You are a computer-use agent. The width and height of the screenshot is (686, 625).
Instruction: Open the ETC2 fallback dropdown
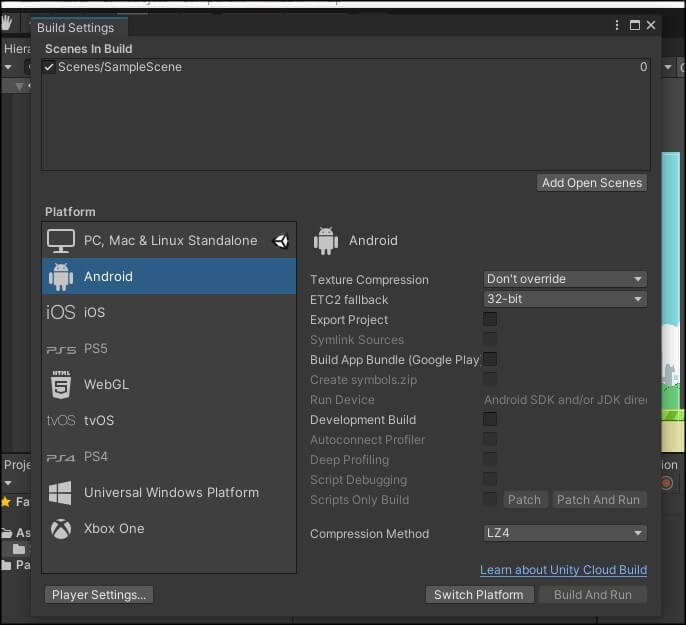tap(565, 299)
